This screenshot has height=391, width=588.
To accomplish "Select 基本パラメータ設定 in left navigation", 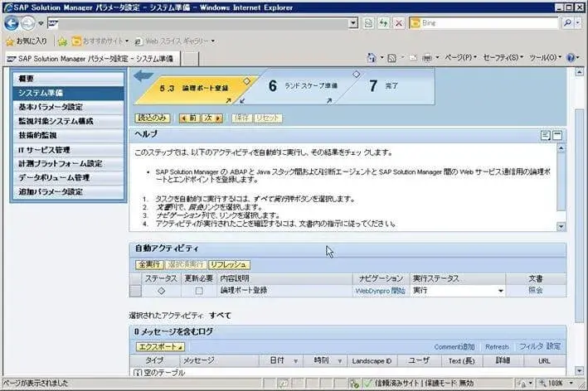I will [x=68, y=107].
